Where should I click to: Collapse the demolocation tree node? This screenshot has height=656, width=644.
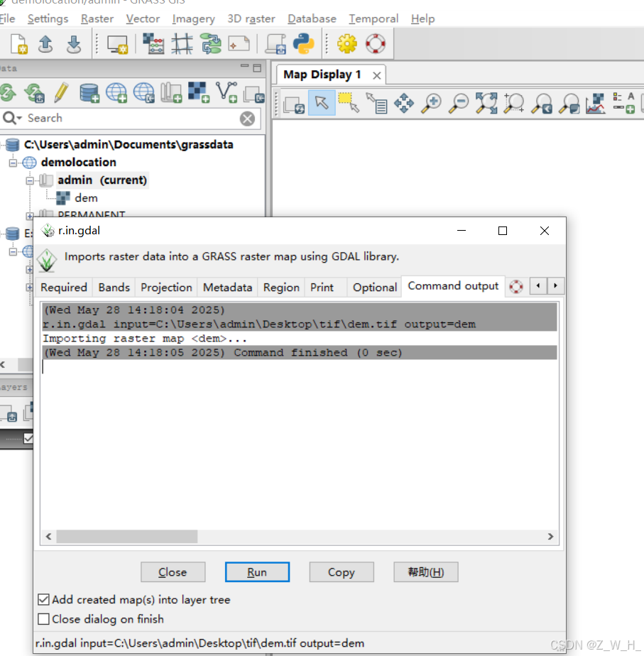13,163
